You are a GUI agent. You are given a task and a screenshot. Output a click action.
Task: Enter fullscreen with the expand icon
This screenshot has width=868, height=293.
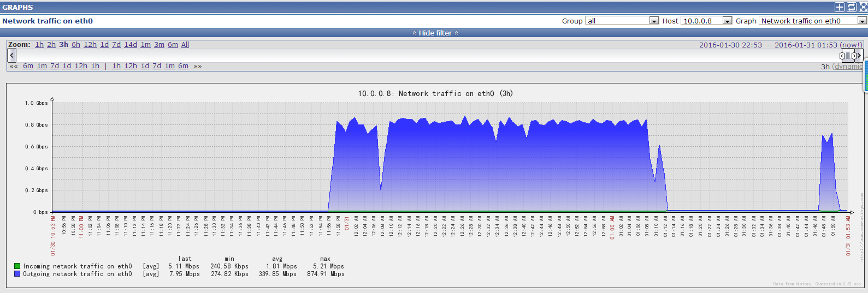[863, 7]
